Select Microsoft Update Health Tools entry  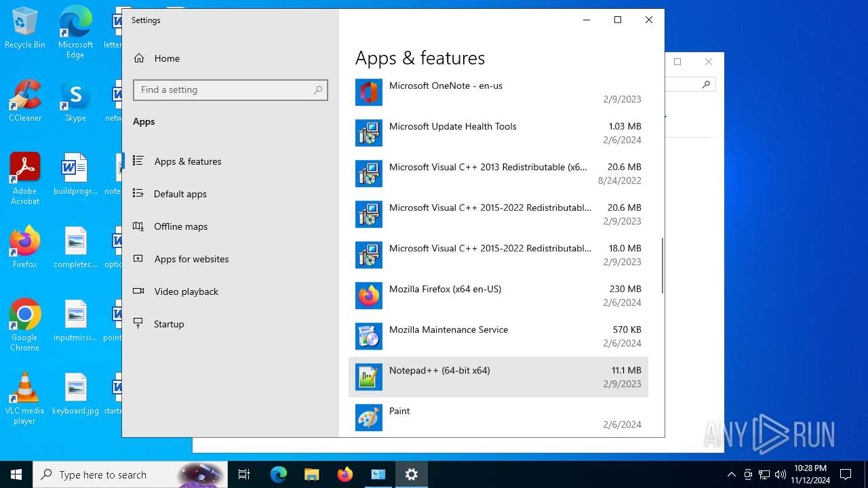498,133
